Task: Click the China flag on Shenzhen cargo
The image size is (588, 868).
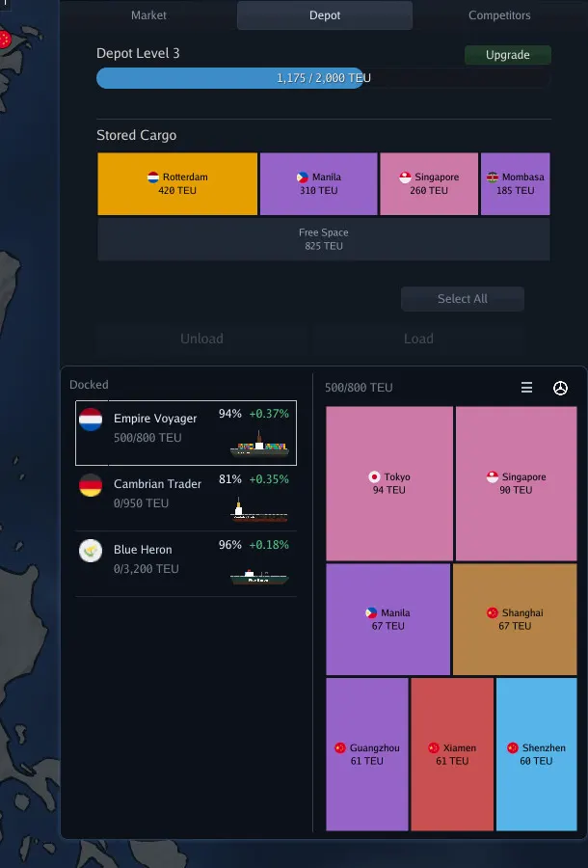Action: point(513,747)
